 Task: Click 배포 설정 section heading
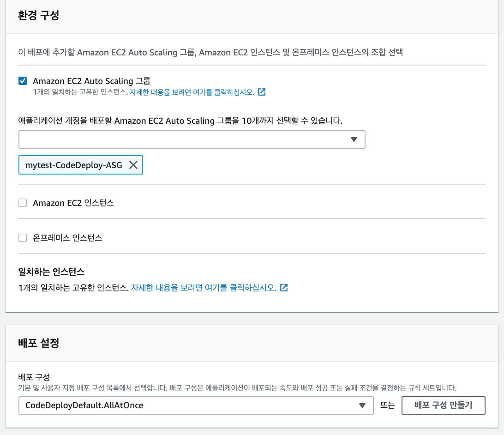coord(39,343)
